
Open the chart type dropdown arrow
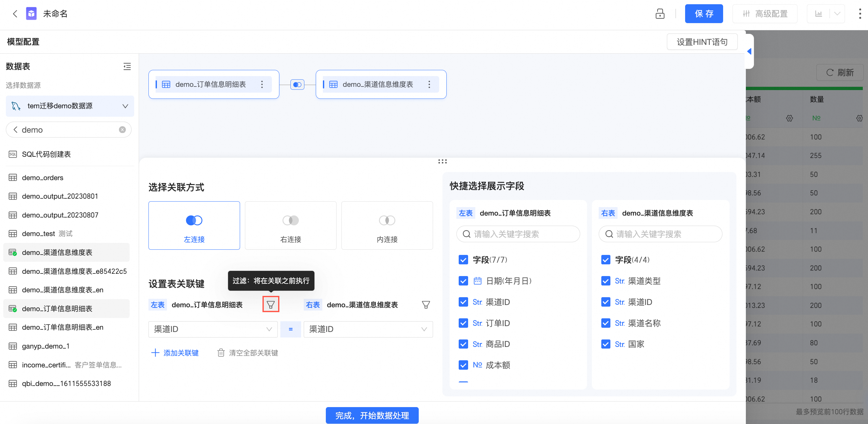point(837,14)
